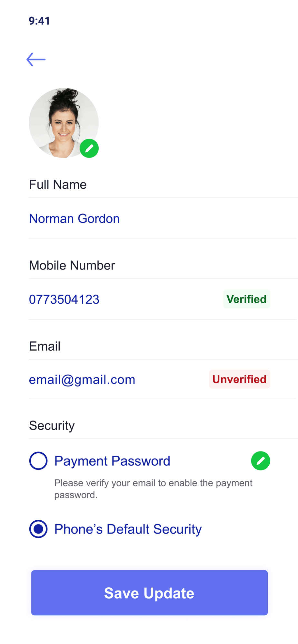Click the Security section heading
The height and width of the screenshot is (644, 298).
52,425
